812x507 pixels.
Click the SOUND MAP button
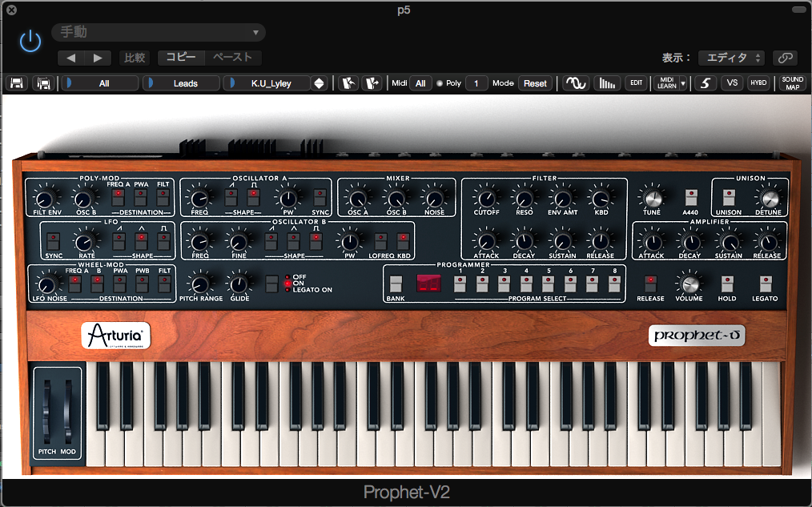point(792,83)
